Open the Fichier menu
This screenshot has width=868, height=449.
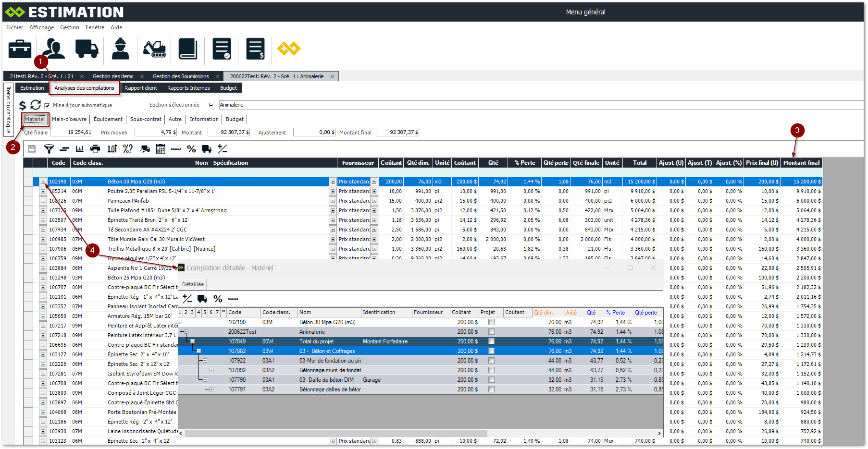click(14, 27)
